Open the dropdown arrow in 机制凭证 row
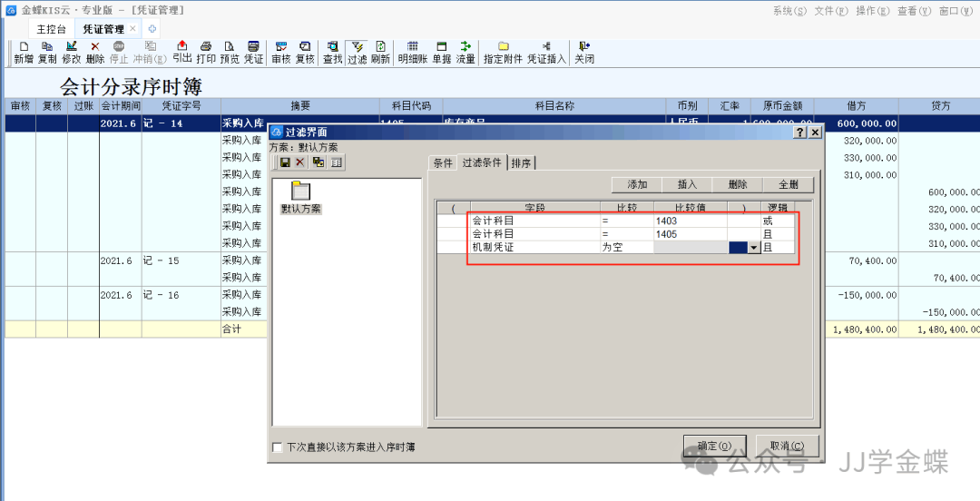Viewport: 980px width, 501px height. [753, 248]
